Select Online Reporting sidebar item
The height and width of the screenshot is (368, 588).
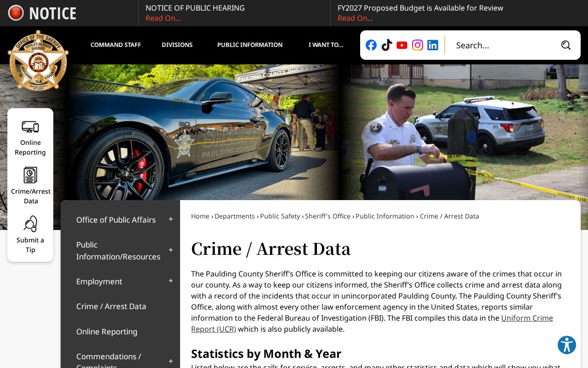tap(107, 332)
